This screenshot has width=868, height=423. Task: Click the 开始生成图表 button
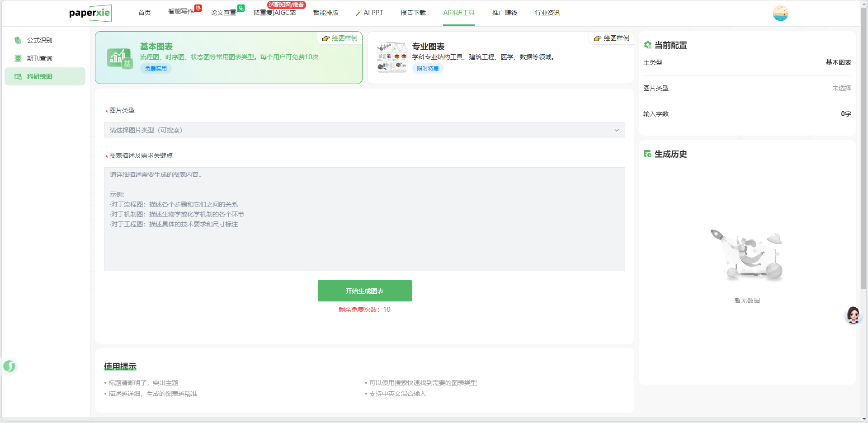(x=364, y=291)
